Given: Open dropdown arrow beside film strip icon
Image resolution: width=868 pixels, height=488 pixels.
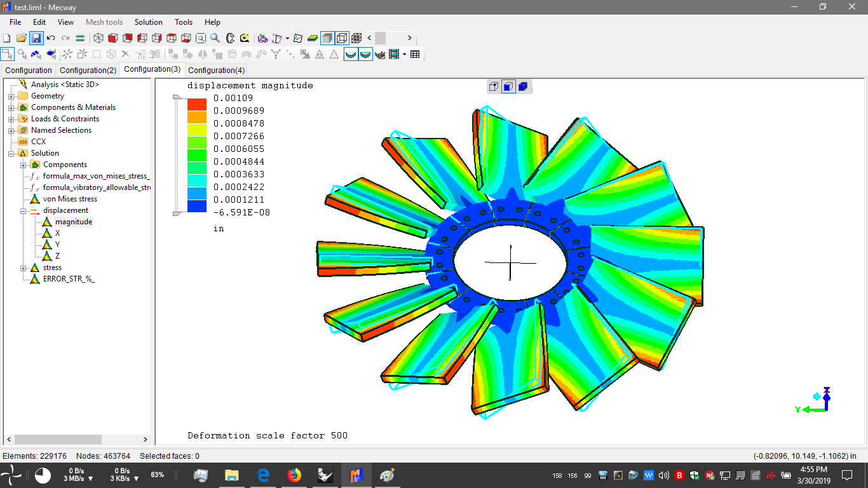Looking at the screenshot, I should click(x=404, y=55).
